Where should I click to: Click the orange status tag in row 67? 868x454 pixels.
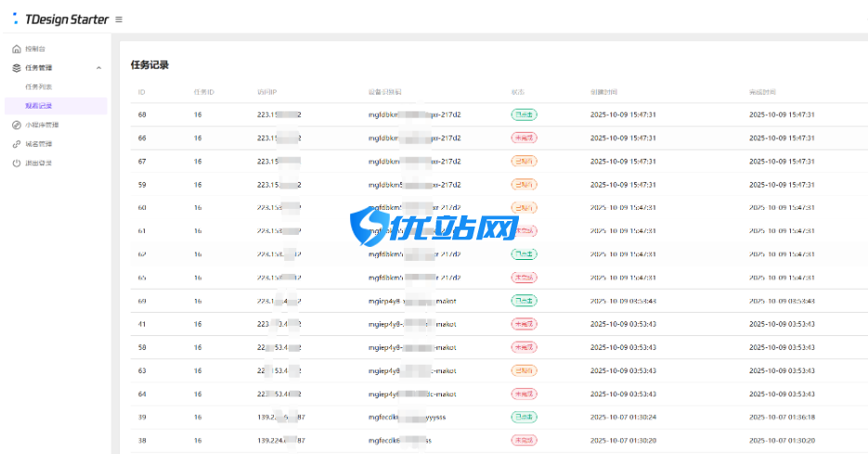tap(524, 161)
